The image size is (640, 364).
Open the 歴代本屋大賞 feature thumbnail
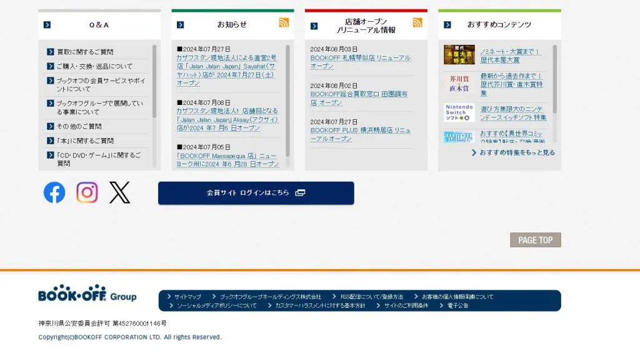(x=459, y=56)
